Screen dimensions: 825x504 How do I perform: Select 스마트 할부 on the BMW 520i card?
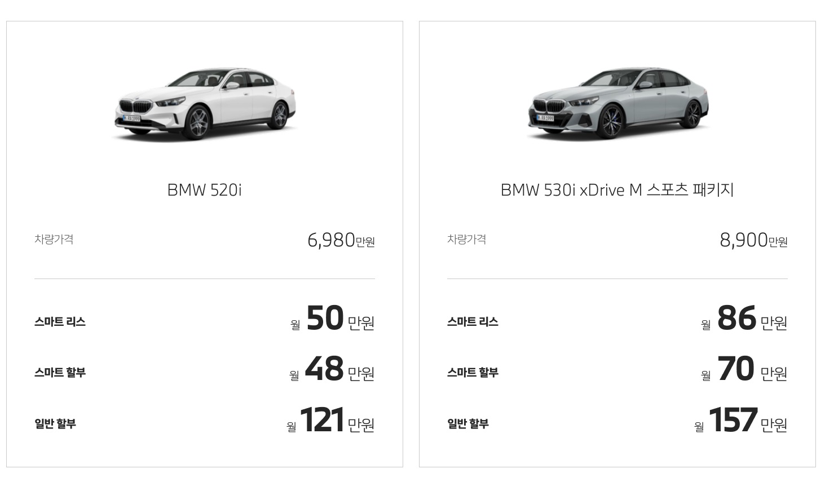60,373
